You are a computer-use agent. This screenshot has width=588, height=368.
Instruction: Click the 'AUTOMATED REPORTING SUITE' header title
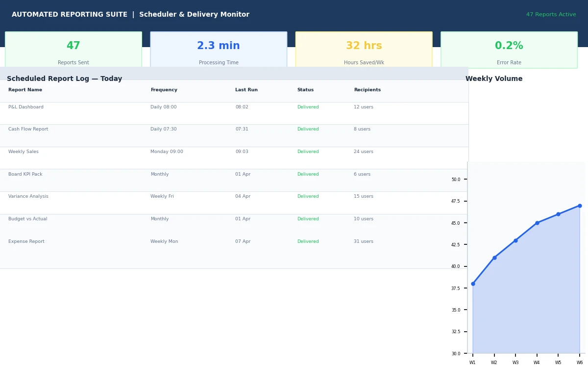[x=69, y=15]
